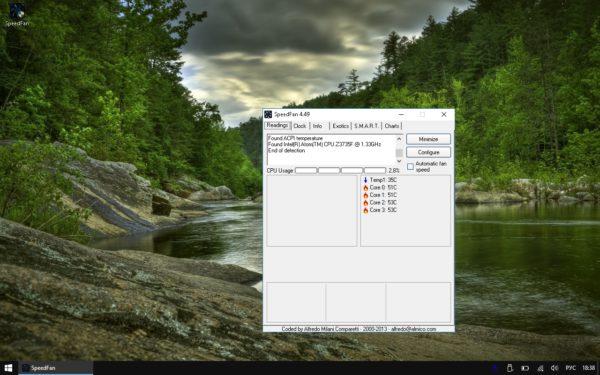Click the flame icon beside Core 2

365,202
